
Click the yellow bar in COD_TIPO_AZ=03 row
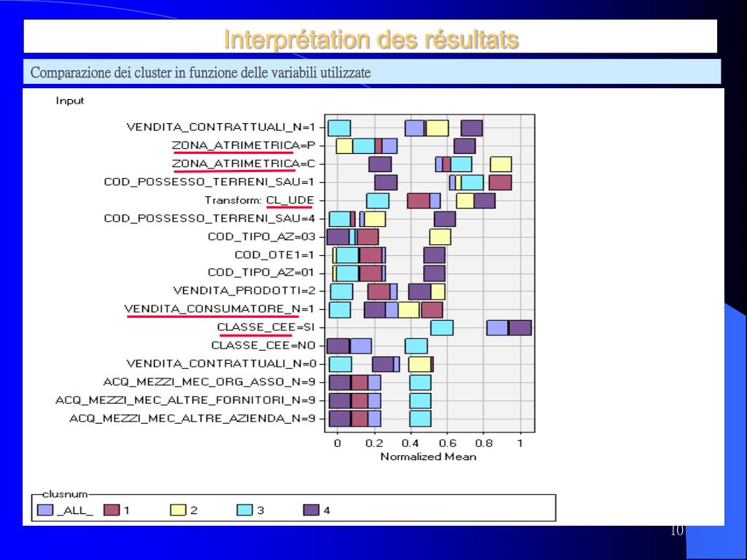coord(440,237)
